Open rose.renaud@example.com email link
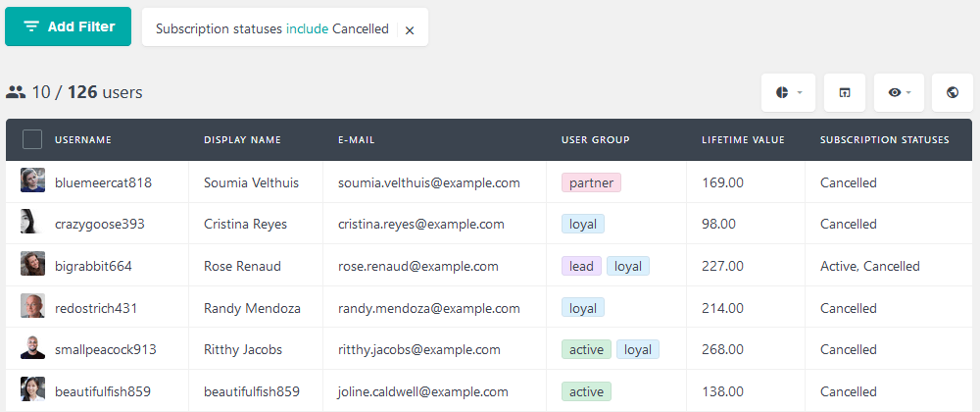 click(418, 267)
